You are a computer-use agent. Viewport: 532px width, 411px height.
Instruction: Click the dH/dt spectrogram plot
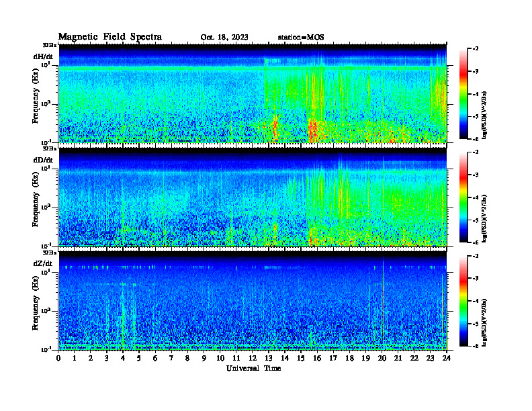tap(253, 93)
